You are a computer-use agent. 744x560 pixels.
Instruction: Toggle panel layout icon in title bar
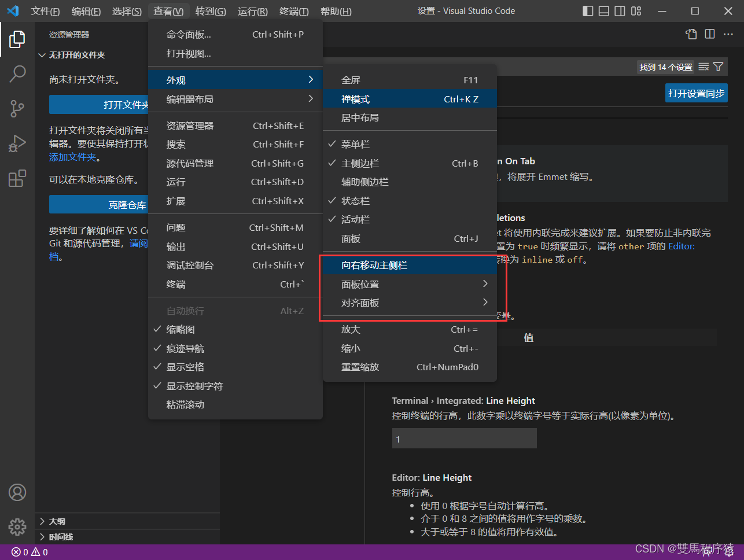[603, 11]
